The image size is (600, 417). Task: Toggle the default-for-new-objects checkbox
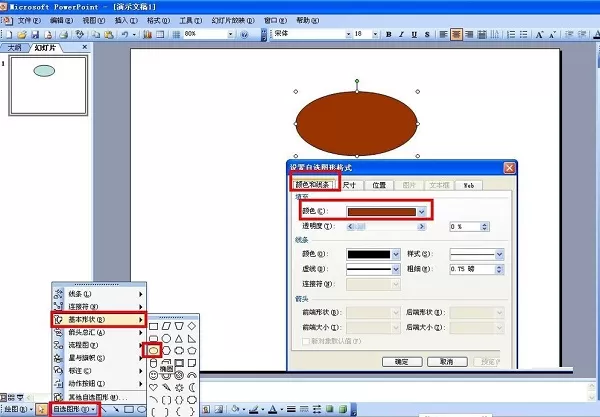pyautogui.click(x=306, y=341)
